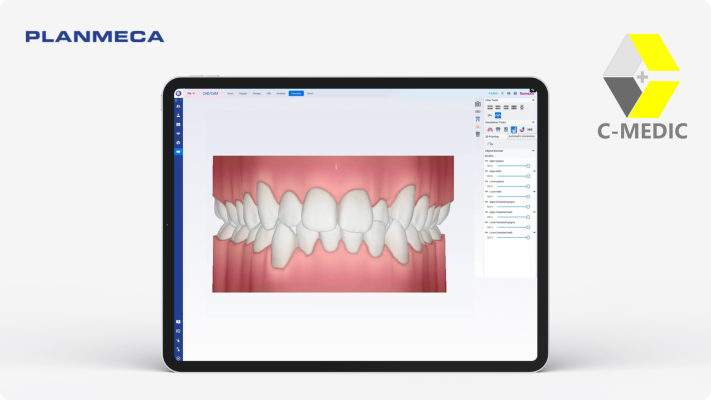Switch to the Simulate tab
The width and height of the screenshot is (711, 400).
296,93
